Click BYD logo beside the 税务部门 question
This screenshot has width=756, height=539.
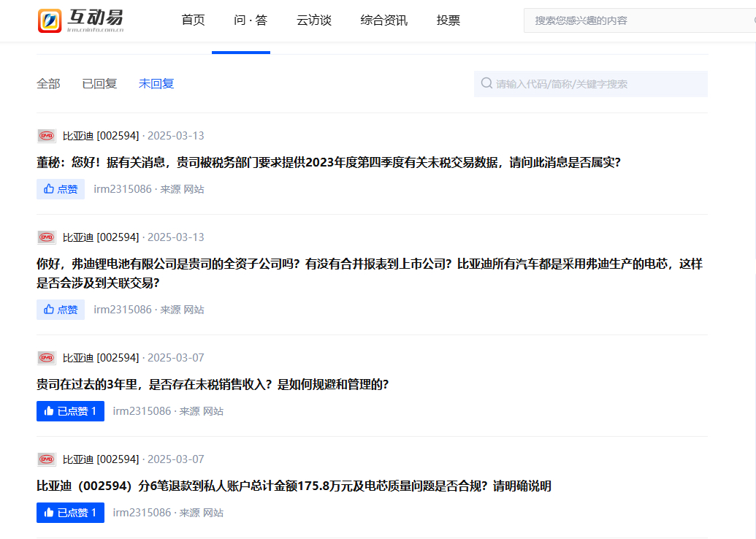tap(47, 136)
